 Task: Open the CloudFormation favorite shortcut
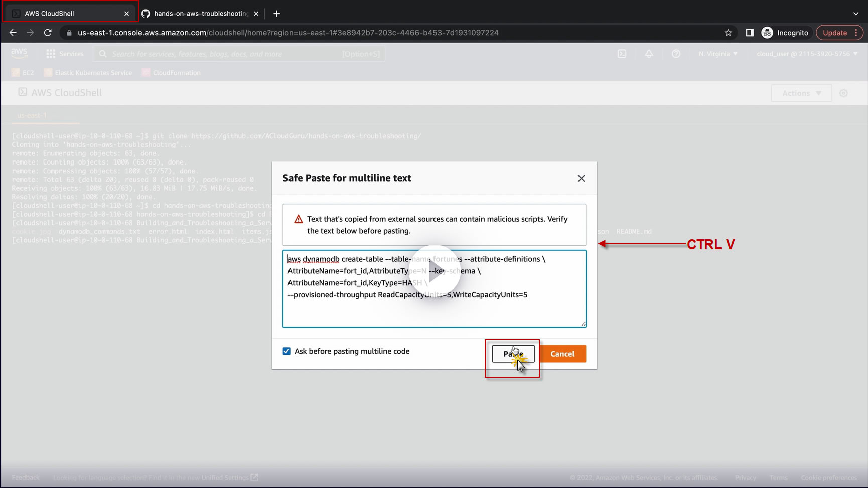[x=172, y=73]
